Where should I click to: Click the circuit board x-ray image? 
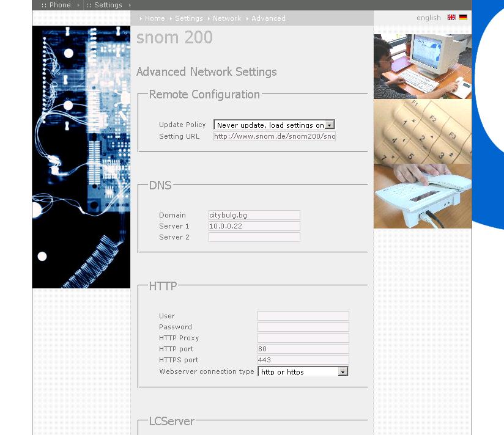tap(81, 156)
